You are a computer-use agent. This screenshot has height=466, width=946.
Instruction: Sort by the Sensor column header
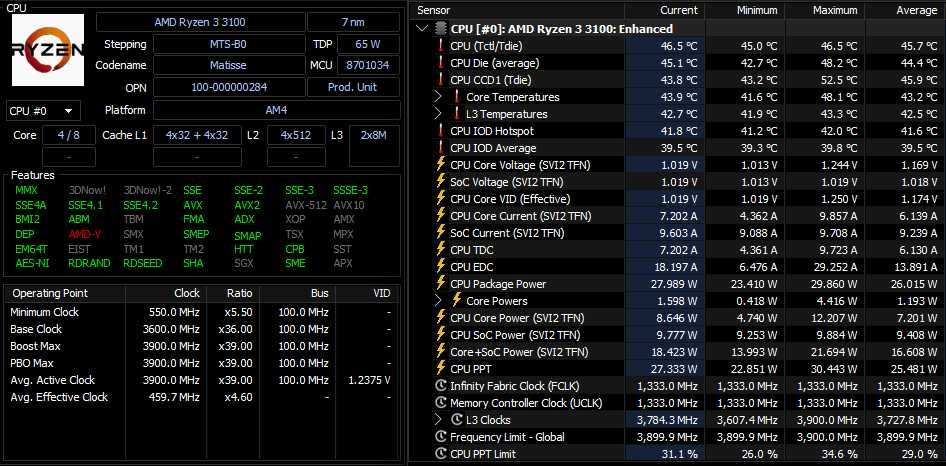pos(518,10)
